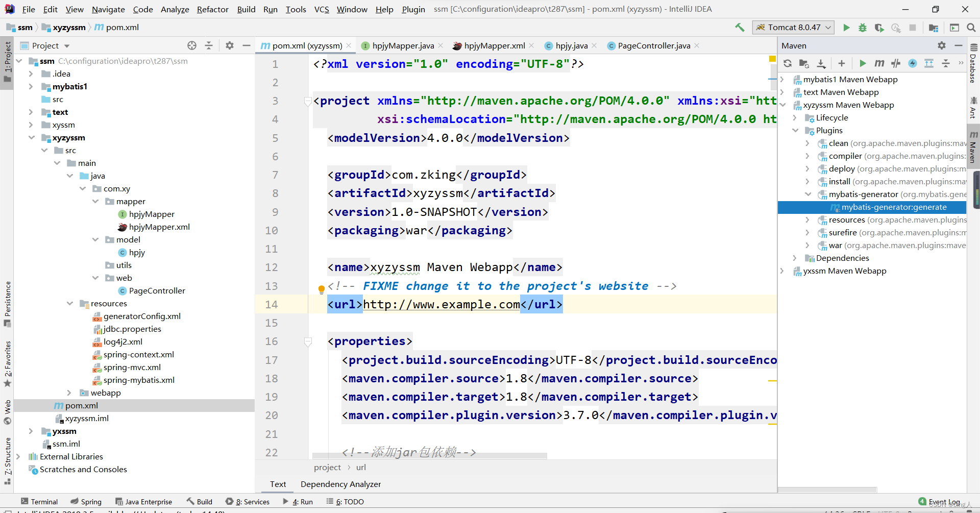Image resolution: width=980 pixels, height=513 pixels.
Task: Collapse all nodes in the Maven panel
Action: click(x=946, y=63)
